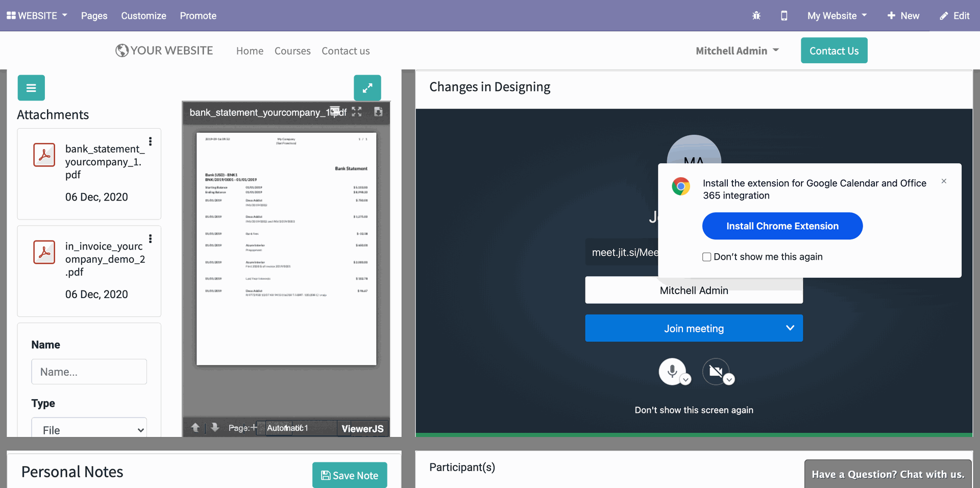
Task: Expand the Join meeting options arrow
Action: [790, 328]
